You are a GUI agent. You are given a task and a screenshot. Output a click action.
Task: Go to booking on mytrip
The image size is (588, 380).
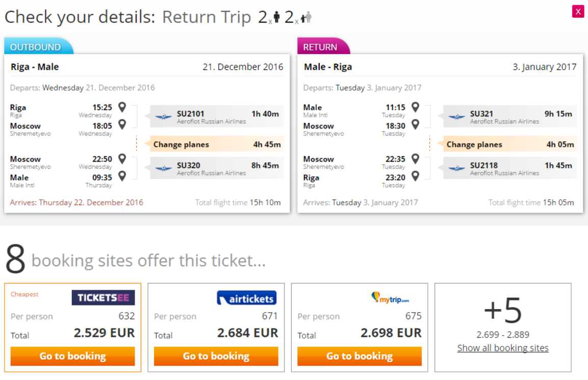[360, 356]
